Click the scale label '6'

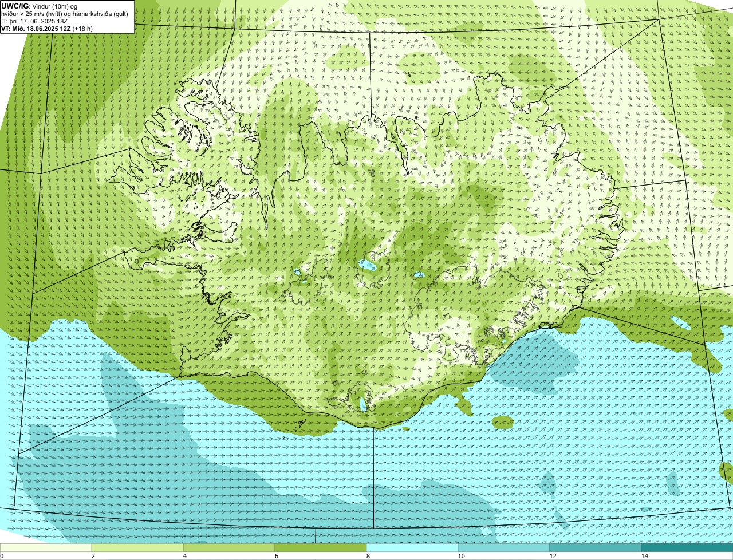click(x=276, y=556)
